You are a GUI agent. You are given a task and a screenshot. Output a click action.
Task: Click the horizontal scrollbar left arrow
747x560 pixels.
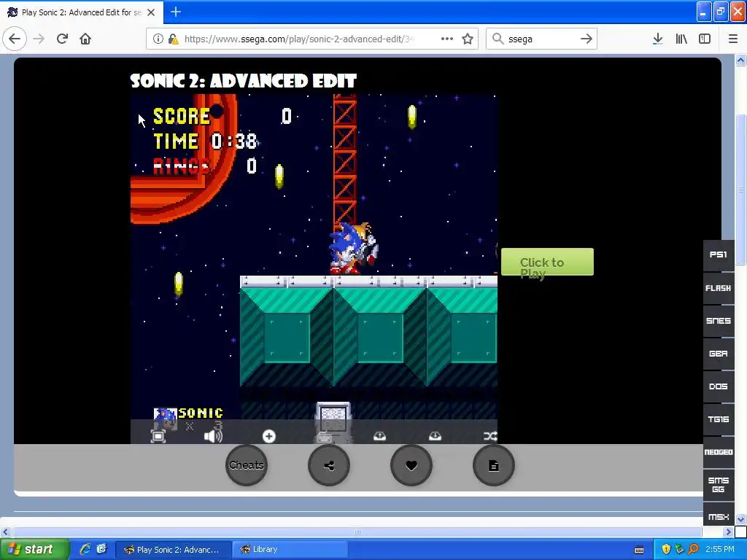point(5,532)
